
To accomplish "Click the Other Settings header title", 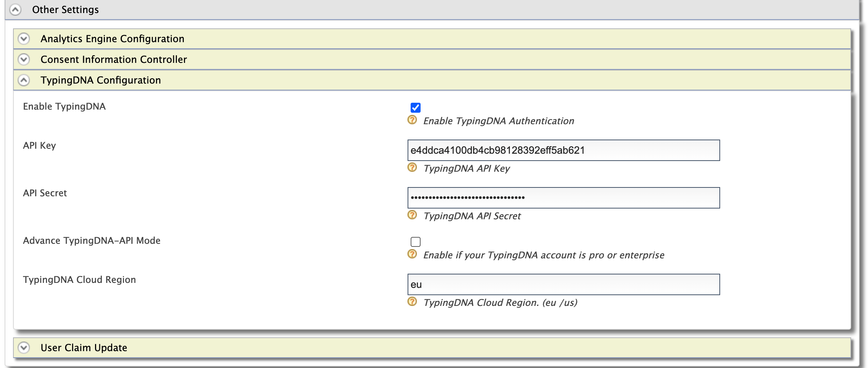I will tap(66, 10).
